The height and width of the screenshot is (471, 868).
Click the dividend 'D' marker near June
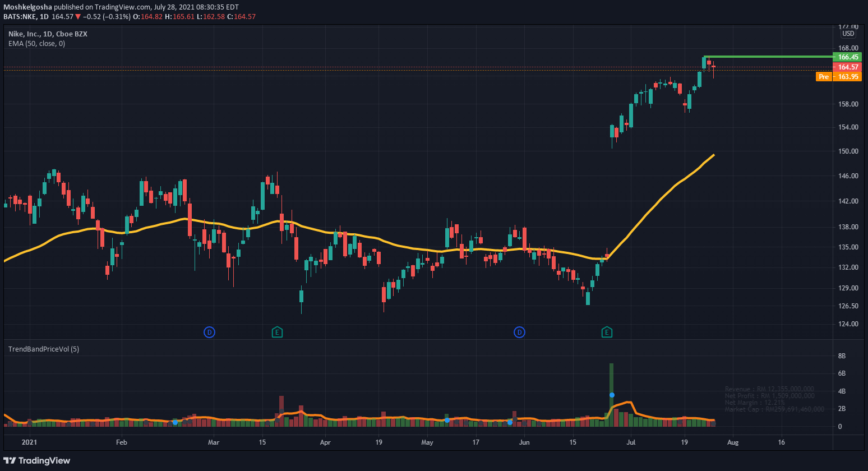(x=520, y=333)
